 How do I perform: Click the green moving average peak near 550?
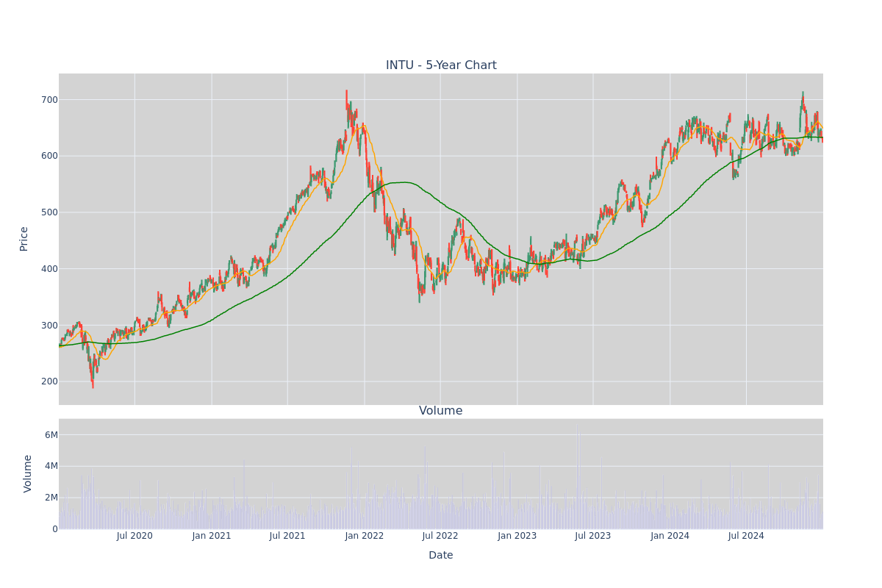tap(404, 182)
